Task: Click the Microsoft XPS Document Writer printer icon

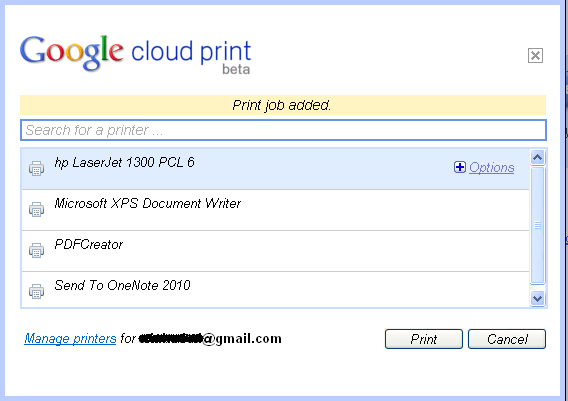Action: pos(36,209)
